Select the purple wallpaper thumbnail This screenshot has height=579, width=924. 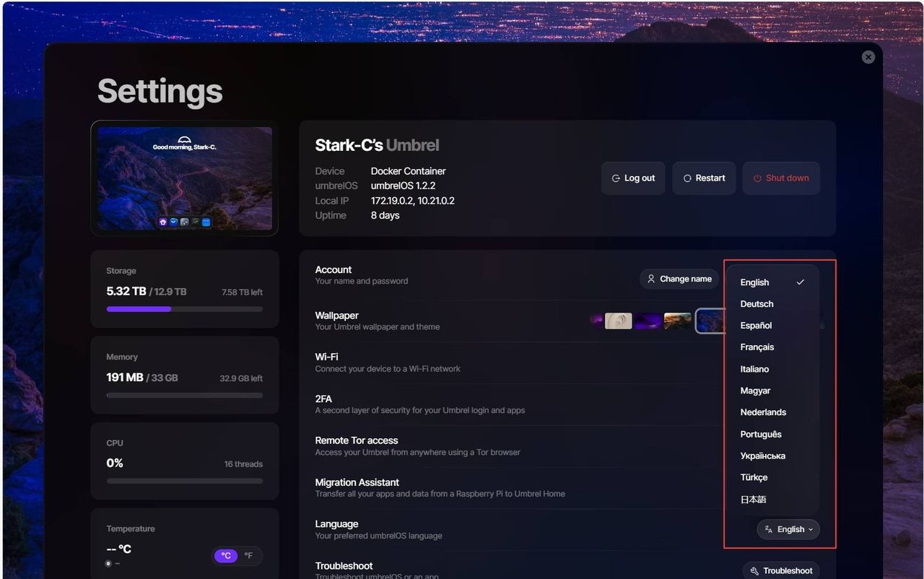[648, 321]
